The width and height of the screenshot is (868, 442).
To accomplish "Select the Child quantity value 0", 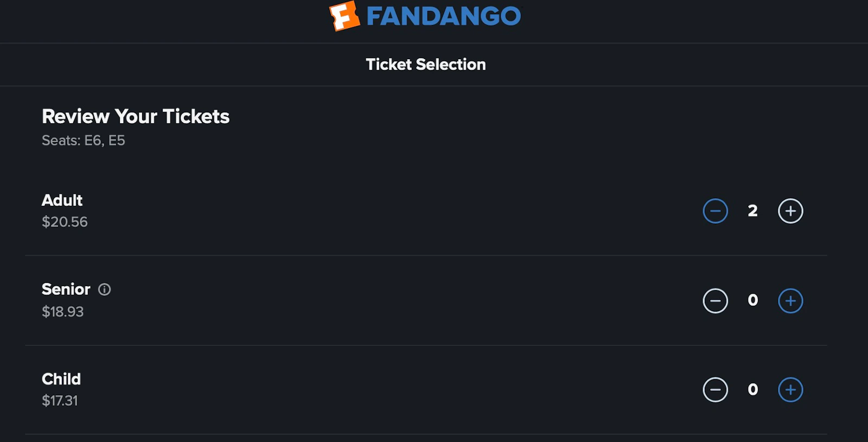I will [x=752, y=389].
